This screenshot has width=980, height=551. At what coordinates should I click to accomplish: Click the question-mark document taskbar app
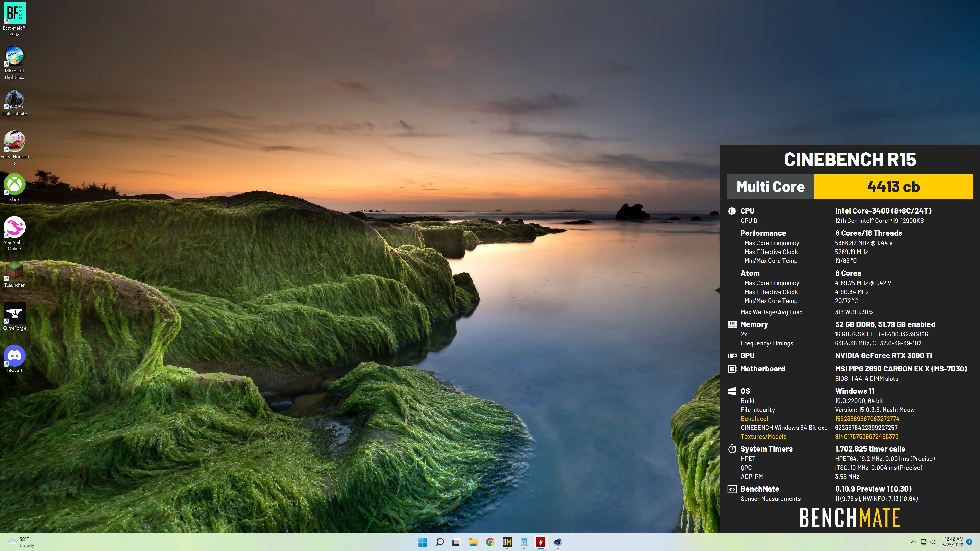[524, 542]
